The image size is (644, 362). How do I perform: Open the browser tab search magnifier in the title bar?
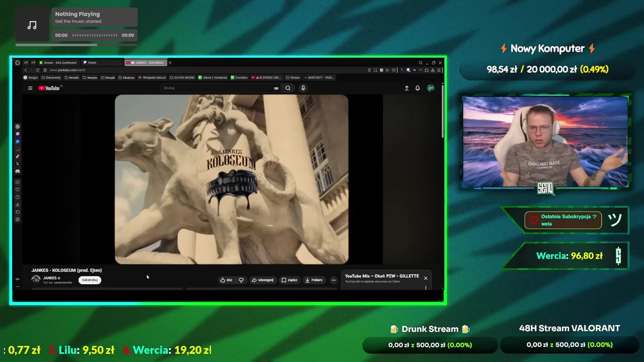pyautogui.click(x=421, y=63)
